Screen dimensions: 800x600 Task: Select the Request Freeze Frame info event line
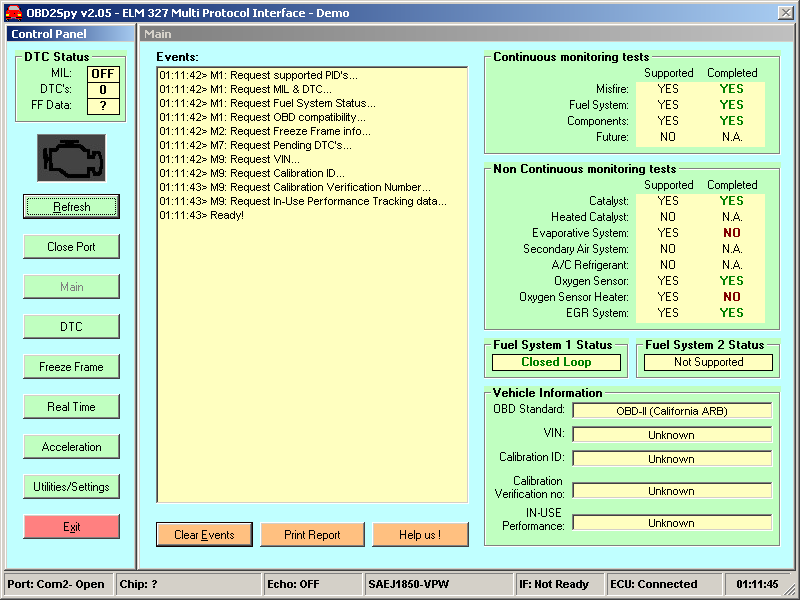tap(265, 131)
